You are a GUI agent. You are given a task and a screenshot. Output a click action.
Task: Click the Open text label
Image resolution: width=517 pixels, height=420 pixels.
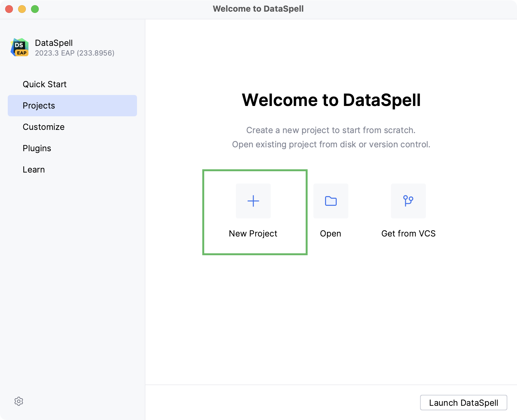pos(331,234)
